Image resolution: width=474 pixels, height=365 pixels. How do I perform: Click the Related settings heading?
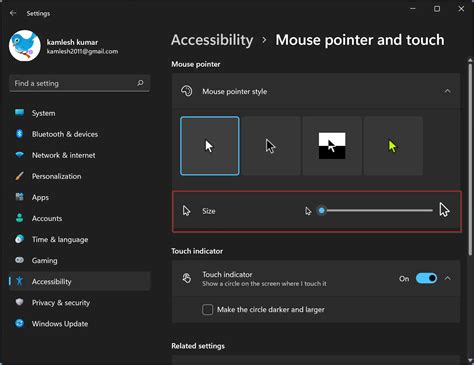(x=198, y=346)
